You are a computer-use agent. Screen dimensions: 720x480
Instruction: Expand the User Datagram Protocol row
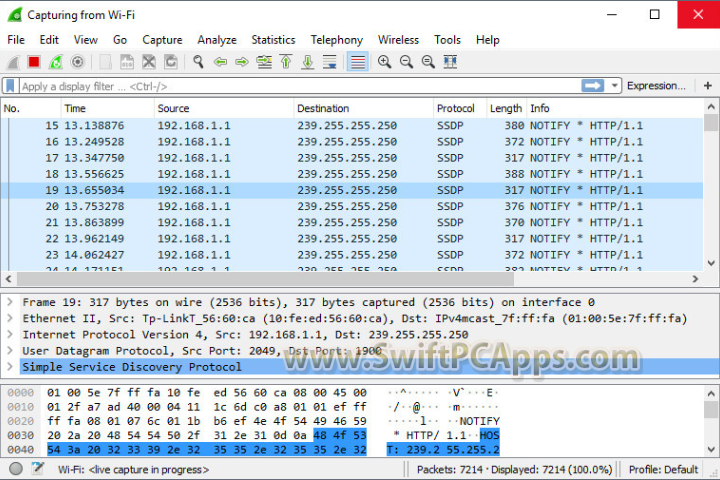(10, 350)
